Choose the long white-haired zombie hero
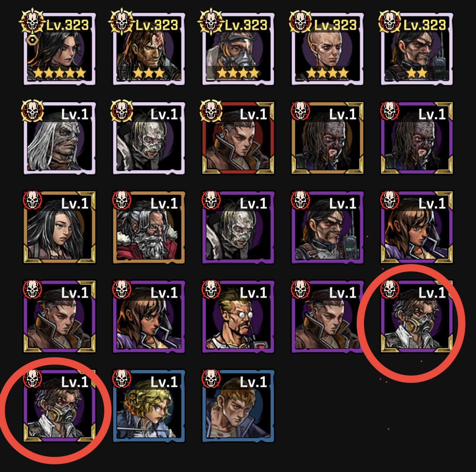This screenshot has width=476, height=472. (x=59, y=138)
